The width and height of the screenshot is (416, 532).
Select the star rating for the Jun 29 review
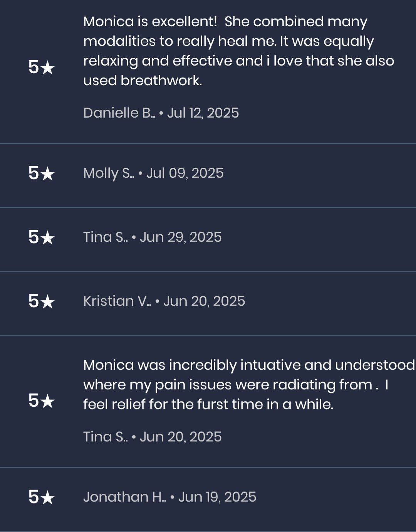[42, 237]
